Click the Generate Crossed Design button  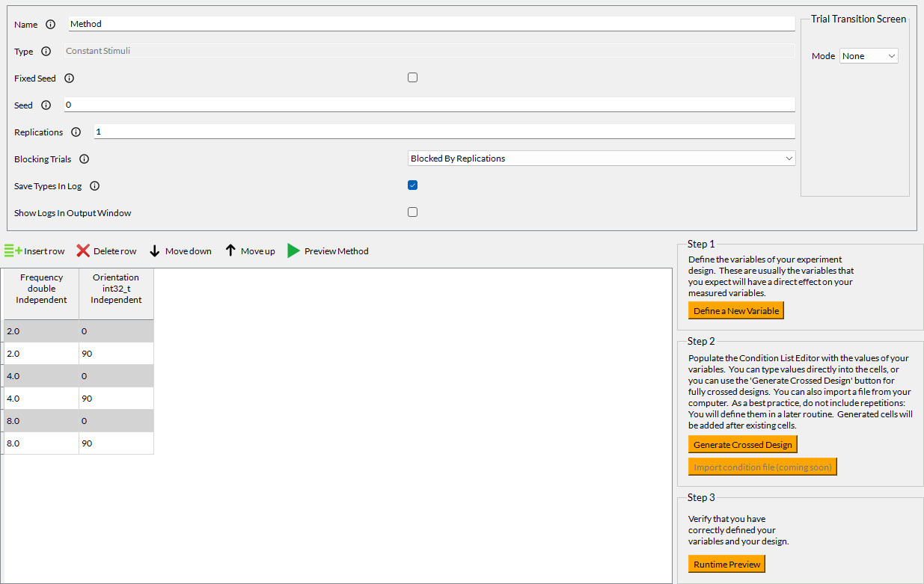(742, 445)
